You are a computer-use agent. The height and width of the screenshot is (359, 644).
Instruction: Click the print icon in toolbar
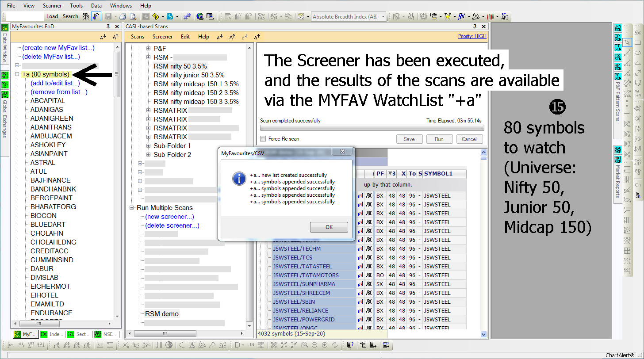point(123,16)
